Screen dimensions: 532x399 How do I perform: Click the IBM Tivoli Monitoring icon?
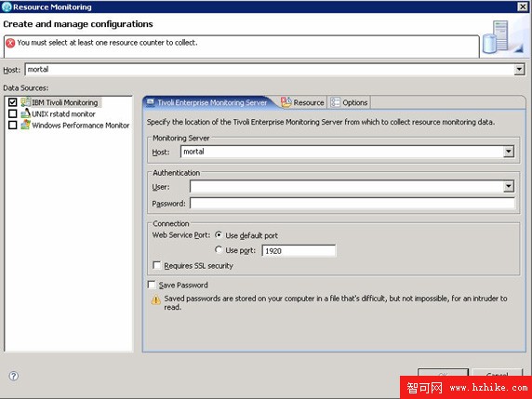[25, 102]
